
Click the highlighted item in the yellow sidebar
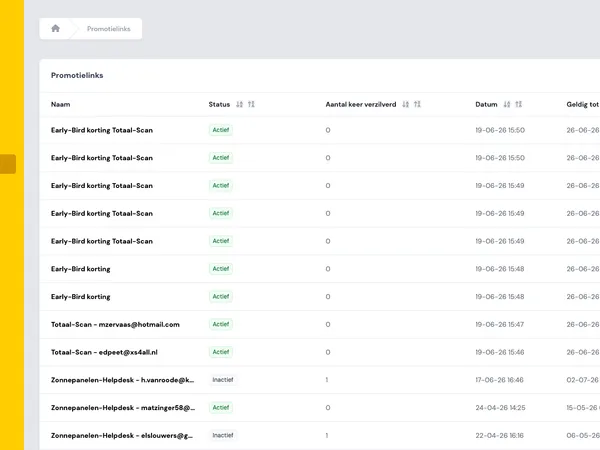(8, 164)
